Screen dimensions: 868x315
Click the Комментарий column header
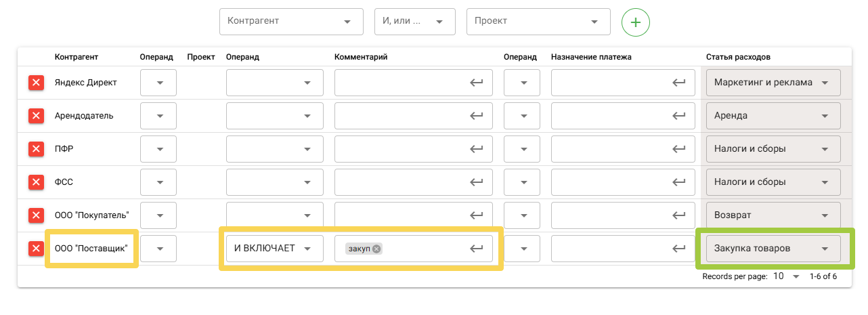click(x=361, y=57)
